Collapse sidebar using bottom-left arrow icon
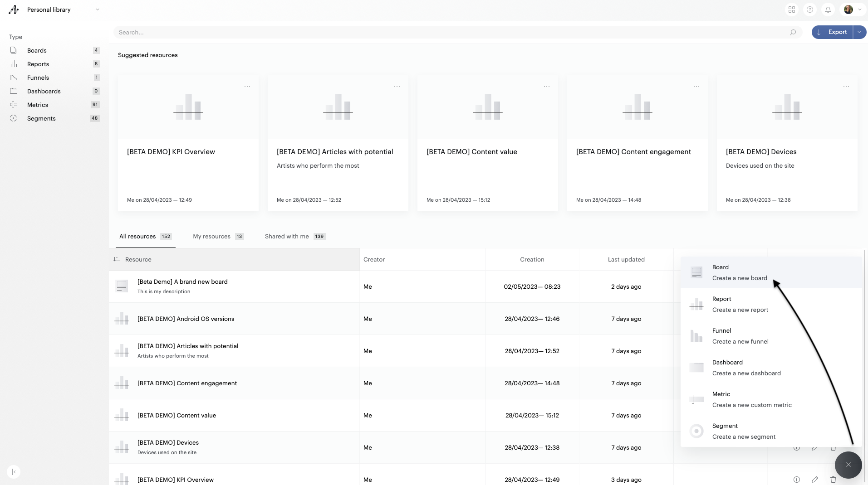Screen dimensions: 868x485 [x=14, y=472]
